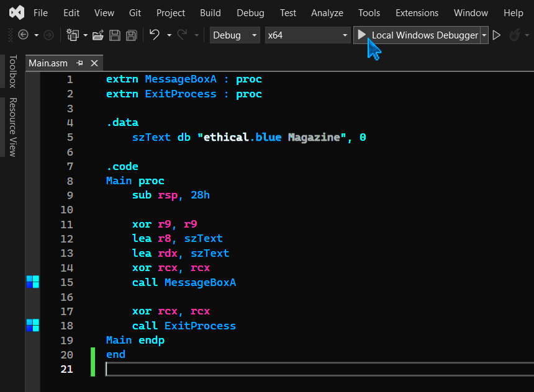Expand the Hot Reload dropdown arrow
The width and height of the screenshot is (534, 392).
(x=527, y=35)
